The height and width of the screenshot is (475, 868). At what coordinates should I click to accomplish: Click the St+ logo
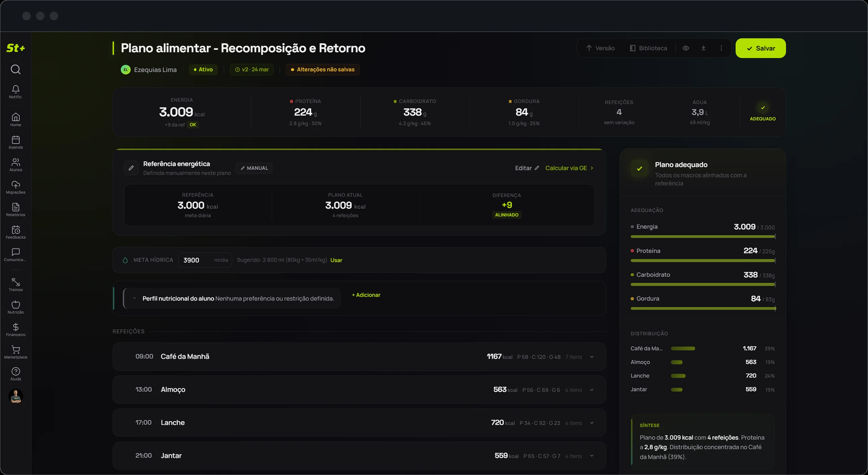(x=16, y=48)
